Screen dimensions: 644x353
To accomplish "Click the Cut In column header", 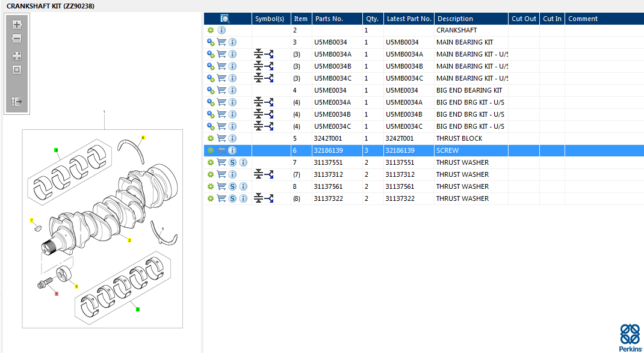I will tap(552, 19).
